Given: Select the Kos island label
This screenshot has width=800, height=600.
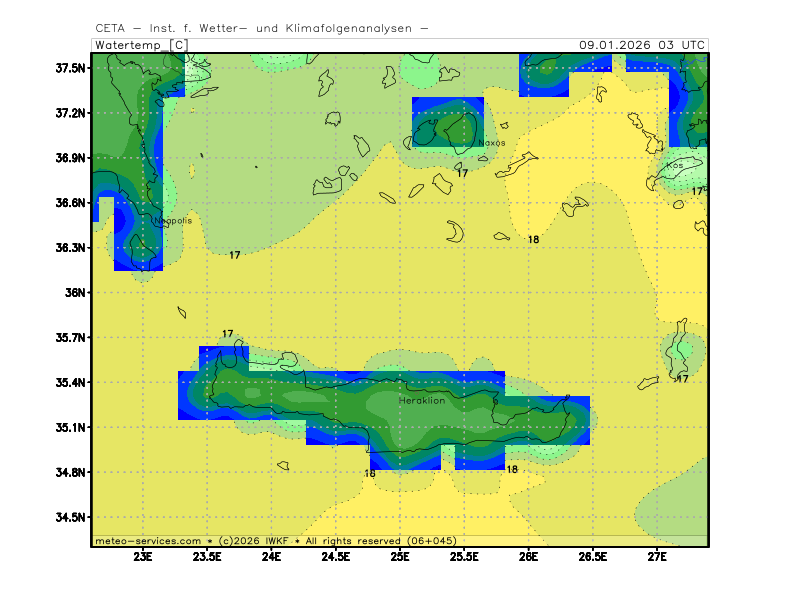Looking at the screenshot, I should click(674, 165).
